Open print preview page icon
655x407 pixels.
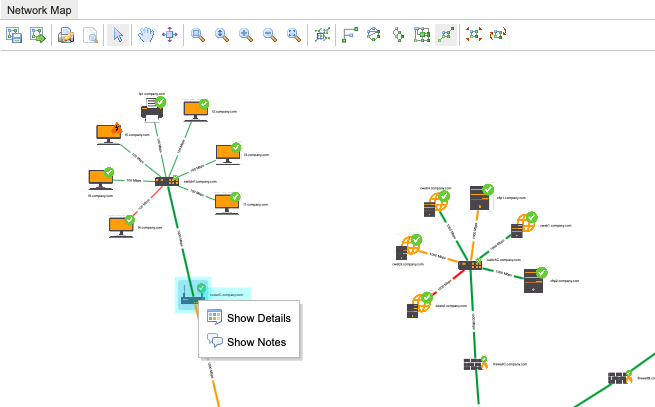(90, 35)
